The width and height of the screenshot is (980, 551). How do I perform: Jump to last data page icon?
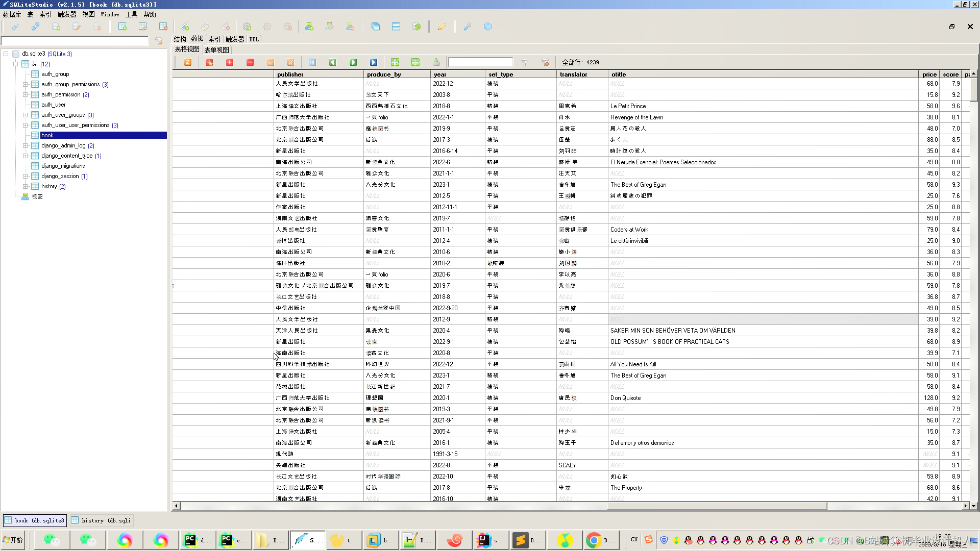pos(374,62)
